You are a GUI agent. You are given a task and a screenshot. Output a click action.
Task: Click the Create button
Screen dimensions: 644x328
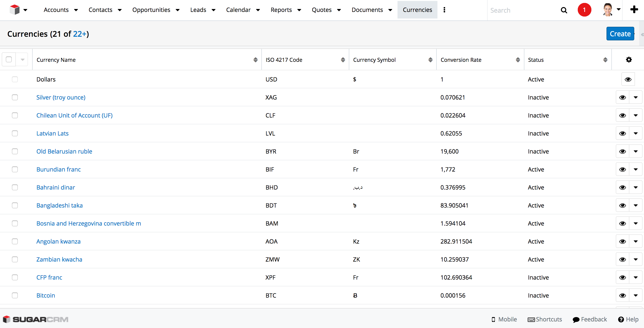pos(620,34)
